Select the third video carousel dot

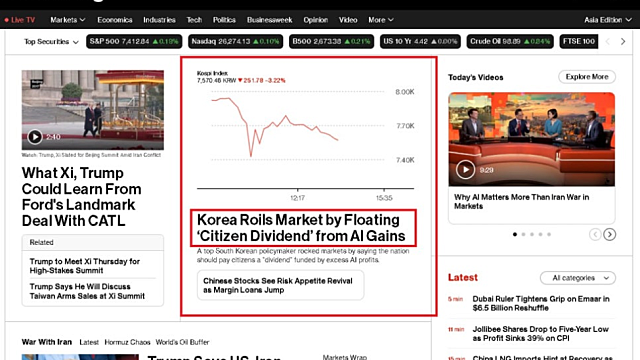click(532, 234)
